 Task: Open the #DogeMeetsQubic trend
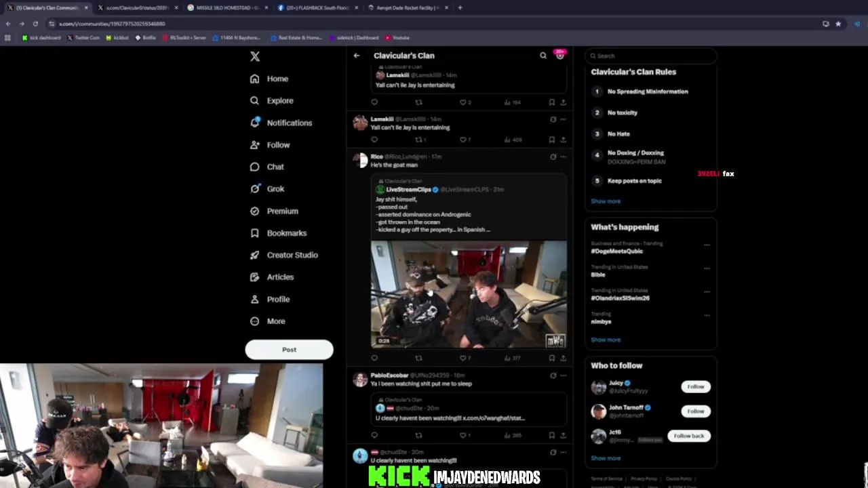point(616,251)
